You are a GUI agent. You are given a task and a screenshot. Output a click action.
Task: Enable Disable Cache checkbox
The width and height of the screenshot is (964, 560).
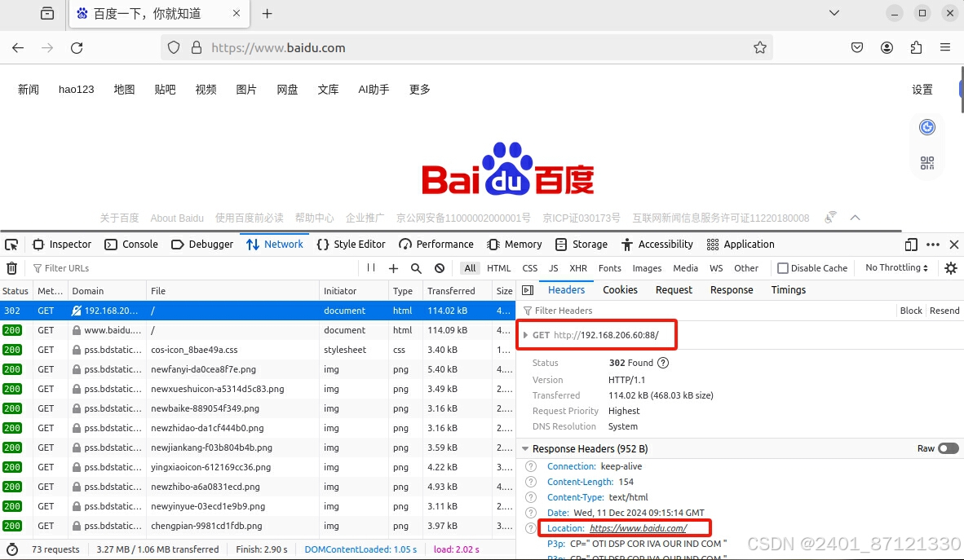point(783,268)
